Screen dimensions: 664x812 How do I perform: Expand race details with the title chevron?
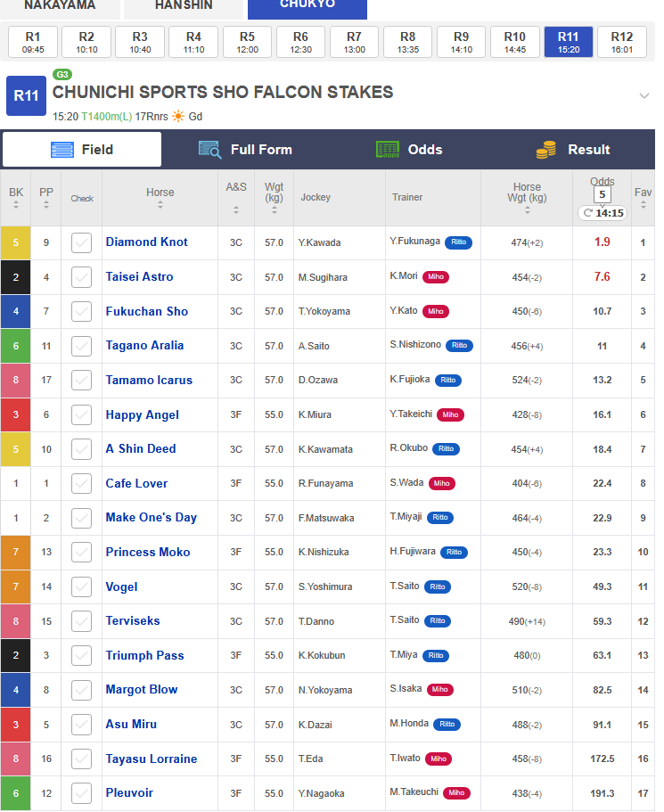[644, 95]
